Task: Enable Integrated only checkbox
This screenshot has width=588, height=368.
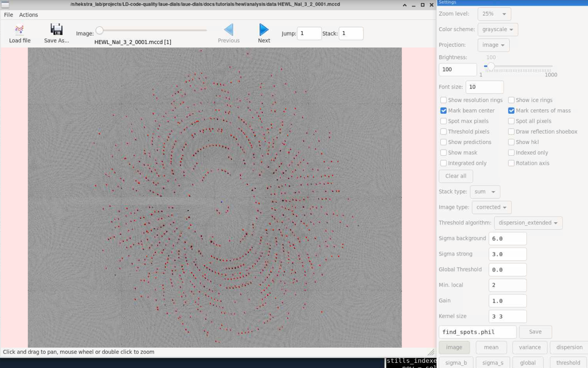Action: click(443, 163)
